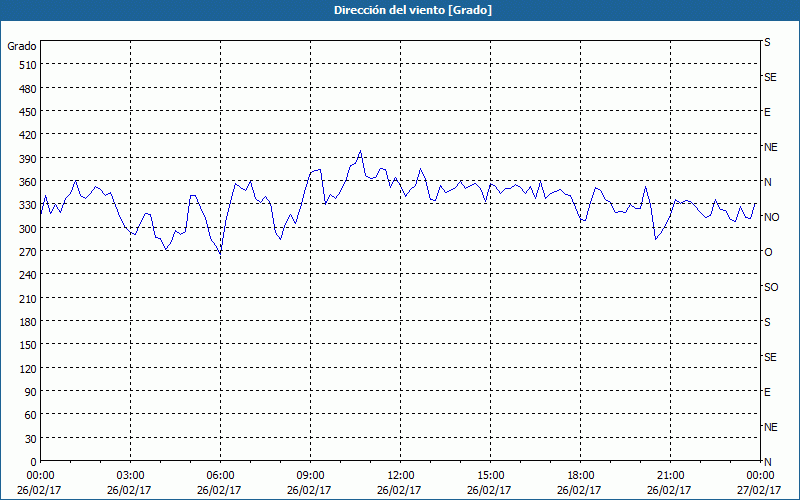Click the 60 left axis value
The height and width of the screenshot is (500, 800).
pyautogui.click(x=31, y=415)
